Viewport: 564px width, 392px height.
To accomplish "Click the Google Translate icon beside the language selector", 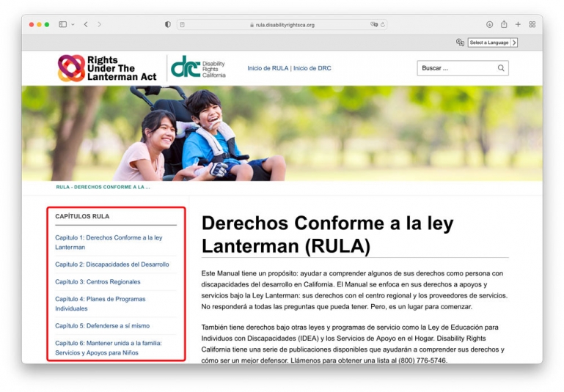I will pyautogui.click(x=460, y=42).
